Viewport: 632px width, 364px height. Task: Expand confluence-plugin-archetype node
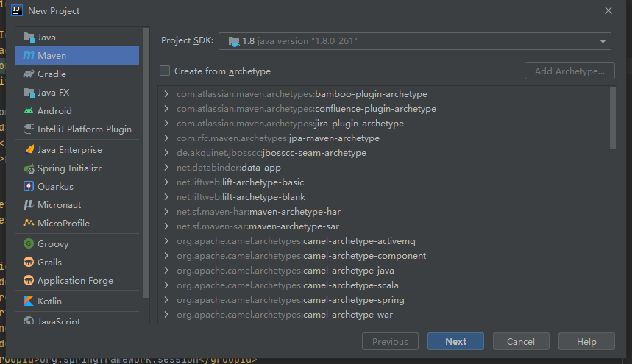(166, 108)
